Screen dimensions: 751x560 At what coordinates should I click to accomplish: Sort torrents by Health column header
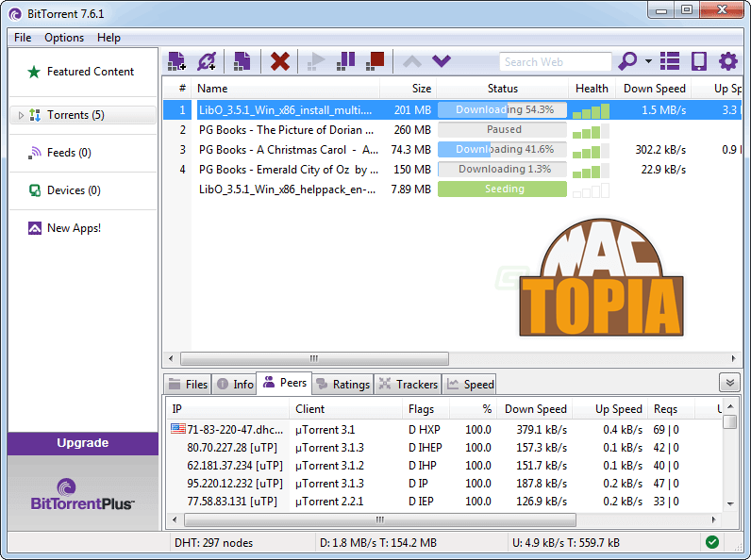[592, 89]
